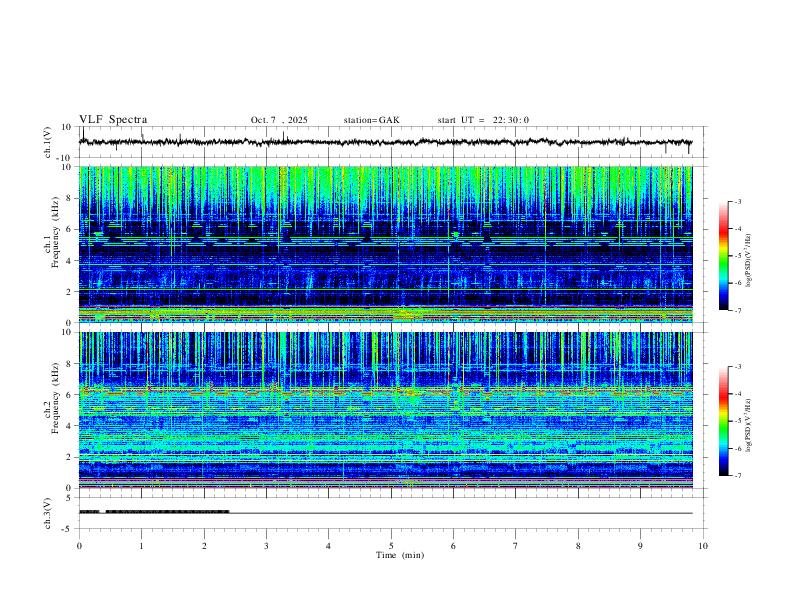Click the "start UT = 22:30: 0" header text

tap(483, 120)
